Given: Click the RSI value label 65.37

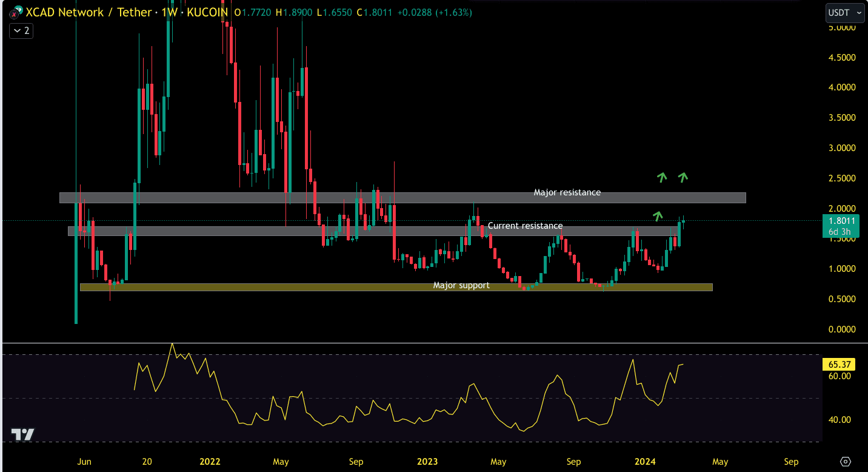Looking at the screenshot, I should click(x=840, y=365).
